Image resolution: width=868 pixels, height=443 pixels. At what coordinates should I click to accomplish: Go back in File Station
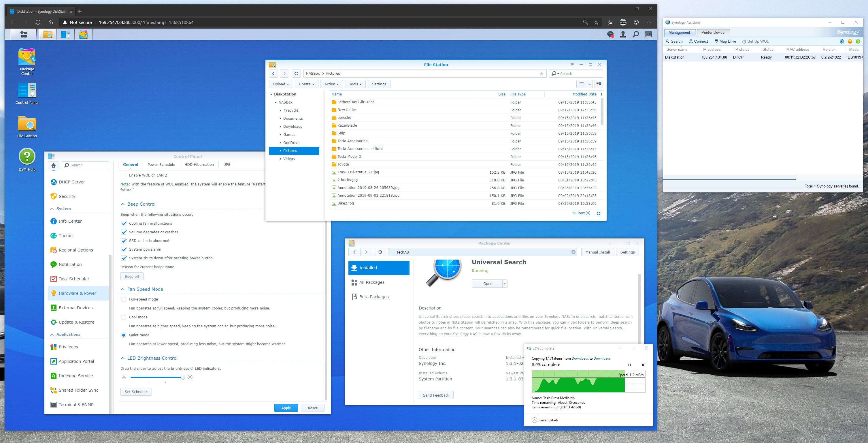coord(273,74)
